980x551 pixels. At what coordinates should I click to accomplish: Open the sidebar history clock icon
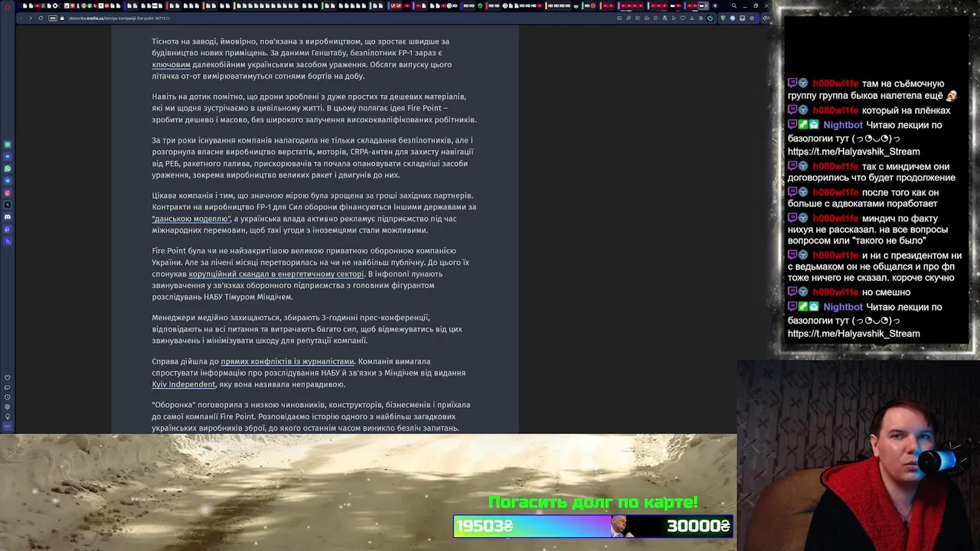pos(8,397)
